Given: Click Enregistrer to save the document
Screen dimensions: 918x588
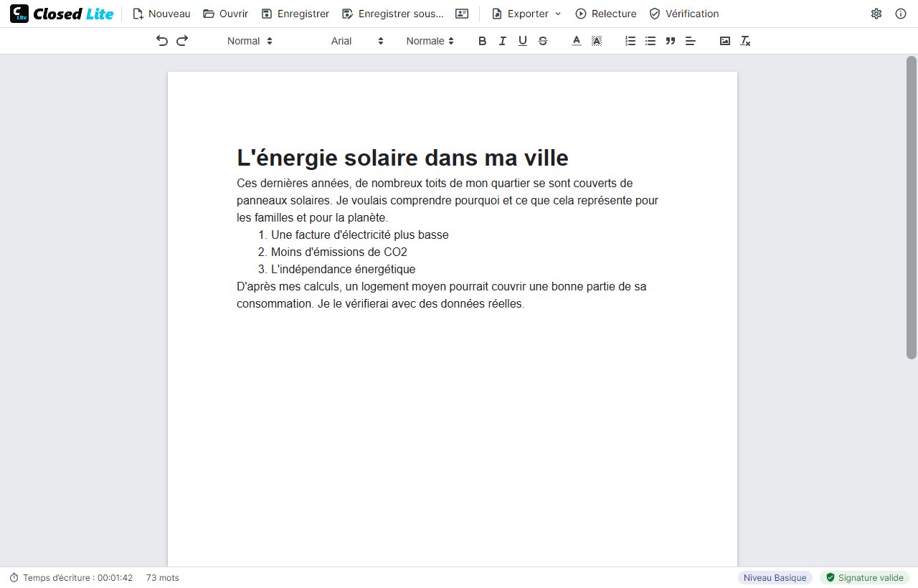Looking at the screenshot, I should (x=295, y=14).
